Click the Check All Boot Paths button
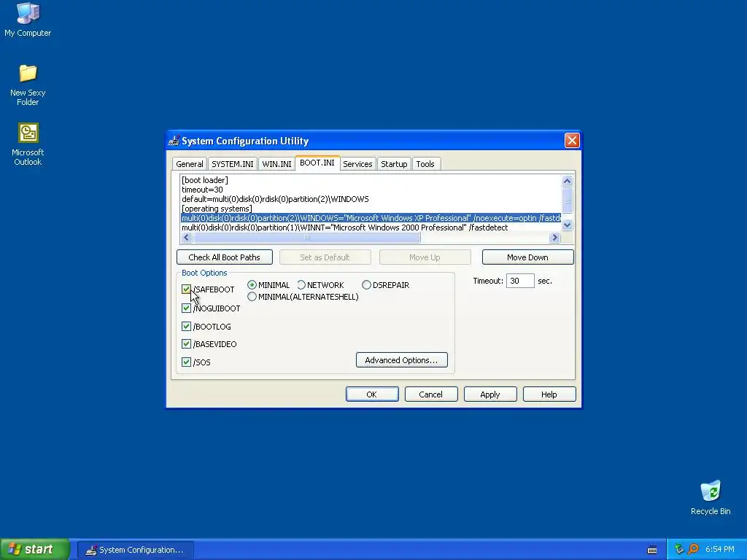Image resolution: width=747 pixels, height=560 pixels. click(x=225, y=257)
